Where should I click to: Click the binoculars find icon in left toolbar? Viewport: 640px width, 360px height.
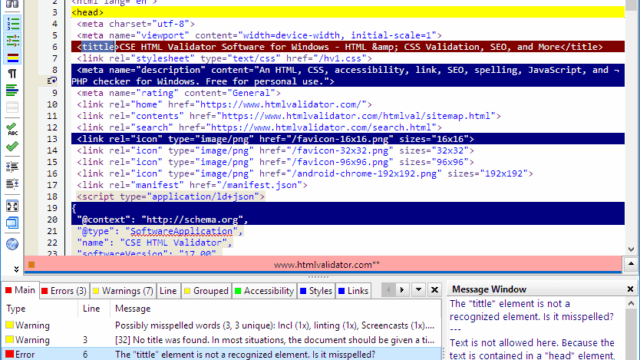(12, 4)
